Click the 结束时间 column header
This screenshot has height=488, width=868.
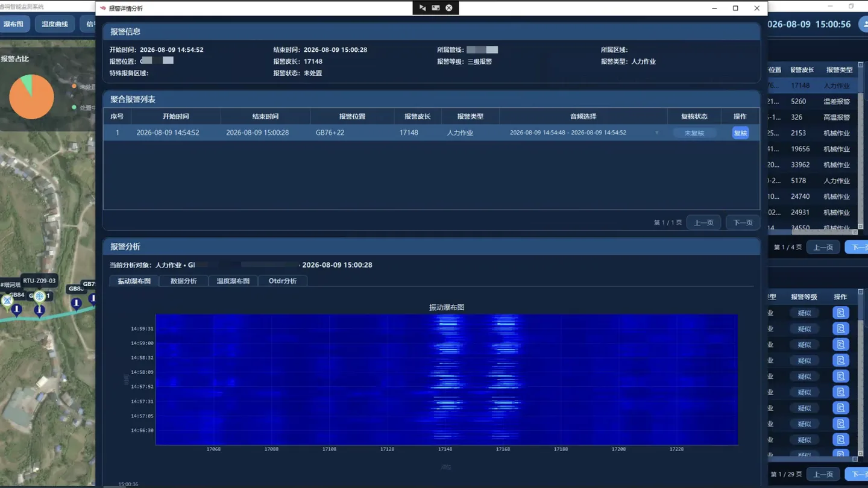coord(266,116)
